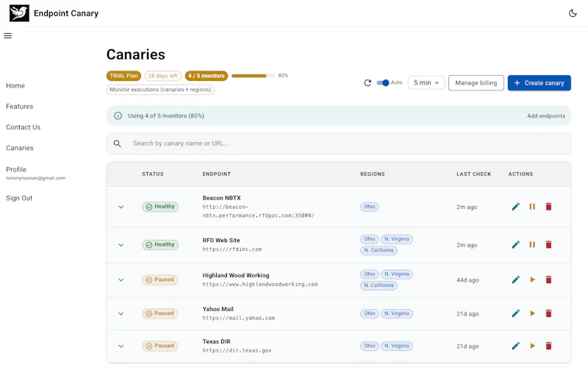Edit the Texas DIR canary
Image resolution: width=588 pixels, height=373 pixels.
click(x=516, y=346)
